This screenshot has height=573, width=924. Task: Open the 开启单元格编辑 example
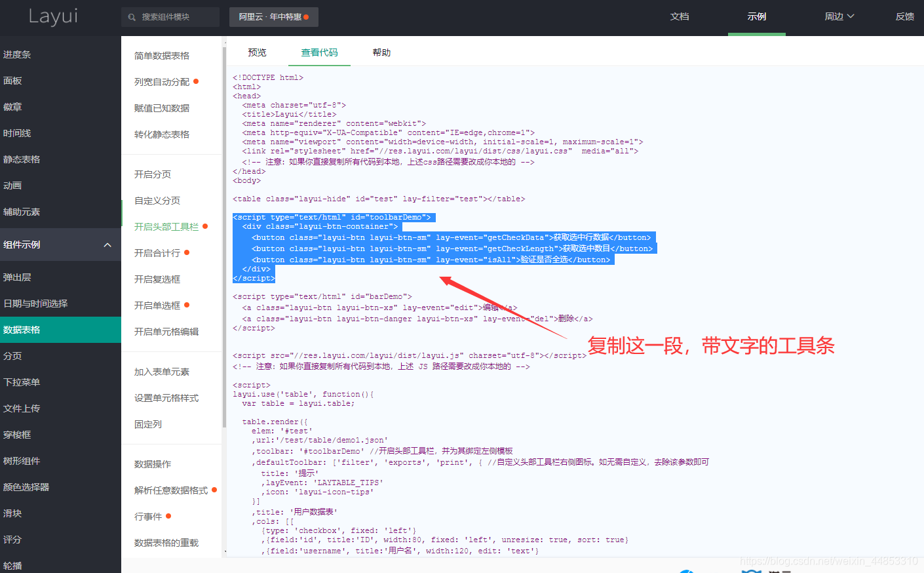166,332
